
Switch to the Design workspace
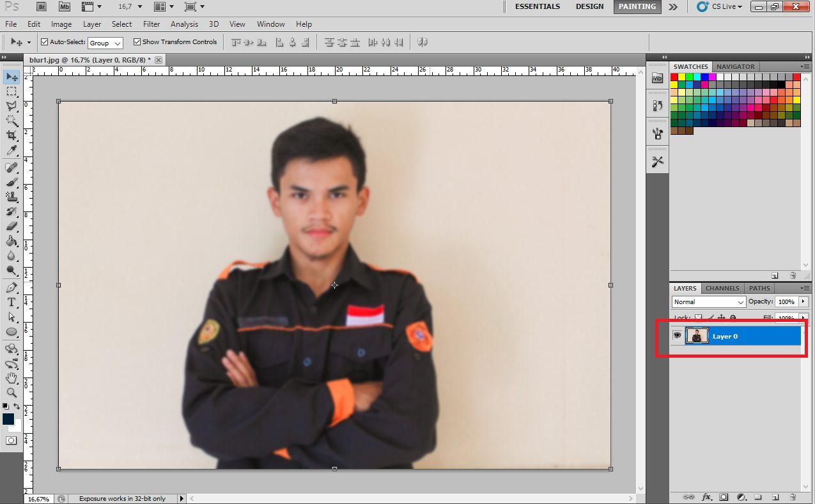click(x=589, y=6)
